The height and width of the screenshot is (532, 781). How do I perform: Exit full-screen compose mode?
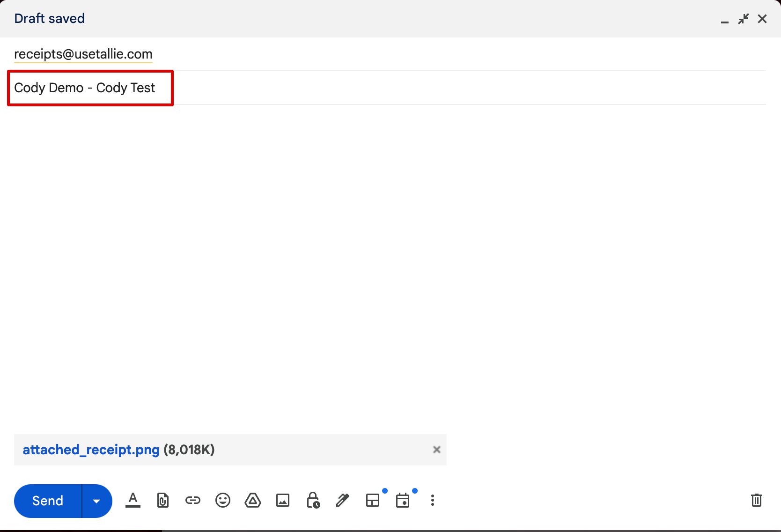(x=744, y=19)
